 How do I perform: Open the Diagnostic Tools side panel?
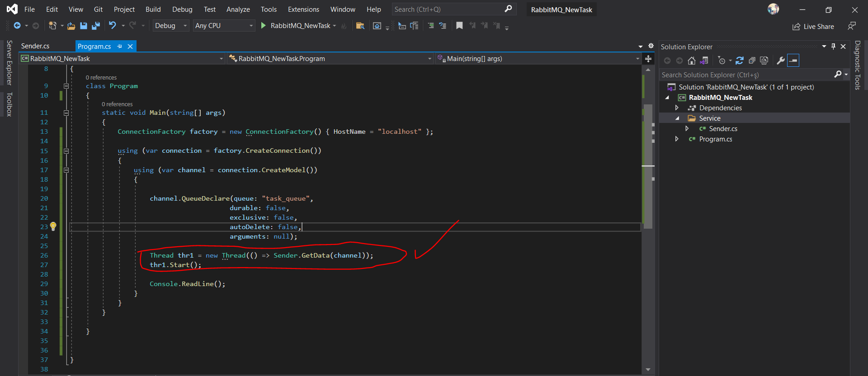[x=857, y=65]
